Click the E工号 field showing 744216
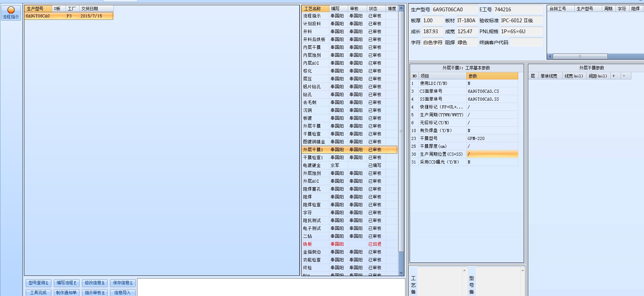 (x=518, y=10)
